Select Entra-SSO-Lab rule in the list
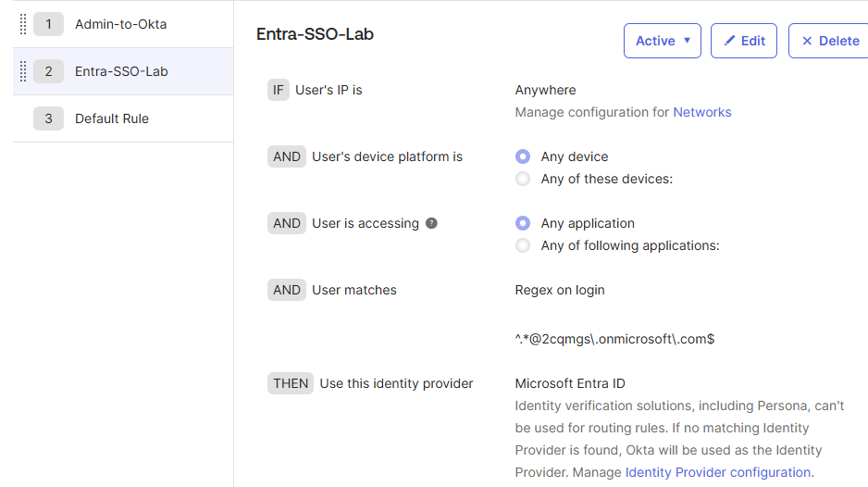Viewport: 868px width, 487px height. click(x=123, y=71)
